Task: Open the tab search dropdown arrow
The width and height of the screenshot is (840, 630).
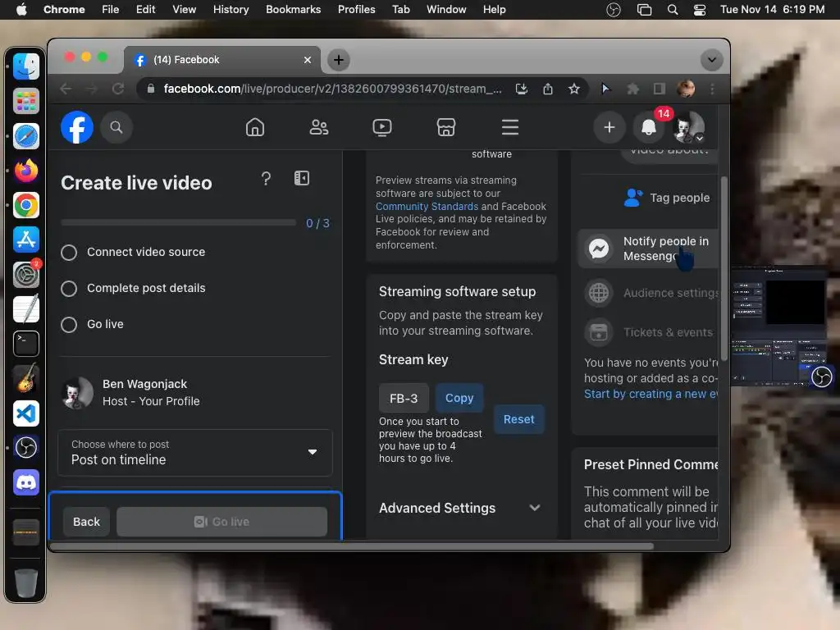Action: [711, 60]
